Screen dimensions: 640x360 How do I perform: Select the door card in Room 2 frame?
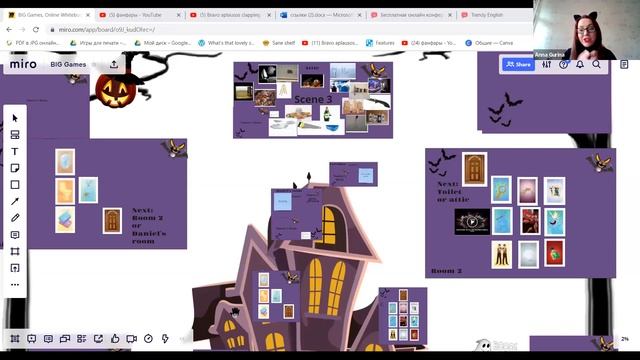(474, 169)
